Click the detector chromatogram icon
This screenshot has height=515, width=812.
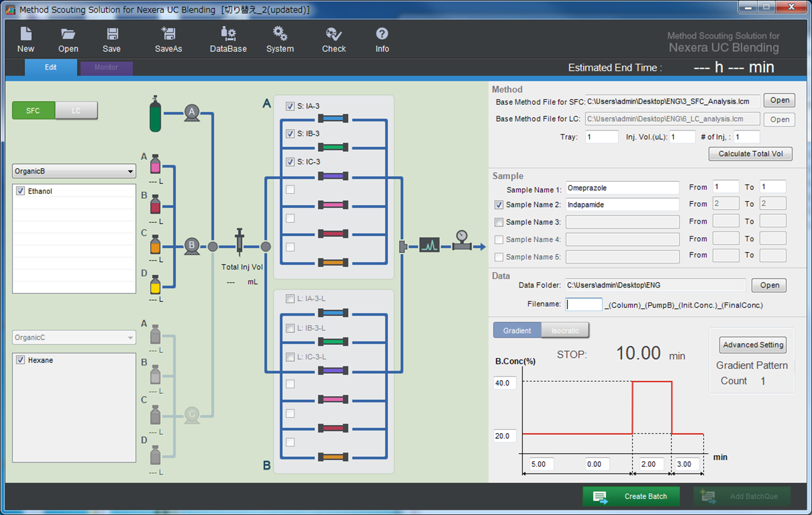click(429, 245)
